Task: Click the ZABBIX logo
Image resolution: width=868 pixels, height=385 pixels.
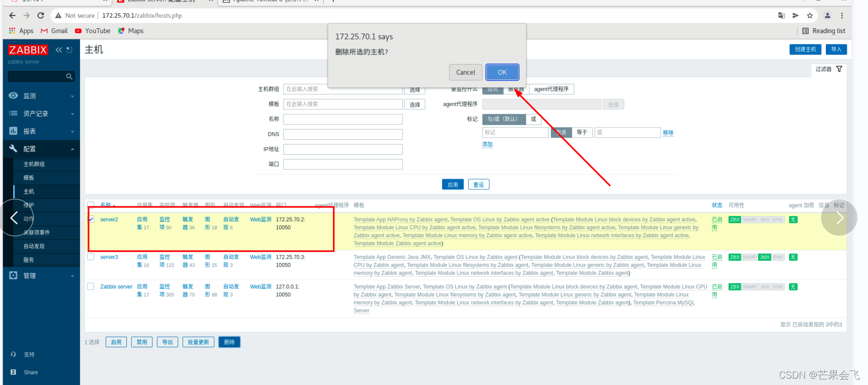Action: pos(28,50)
